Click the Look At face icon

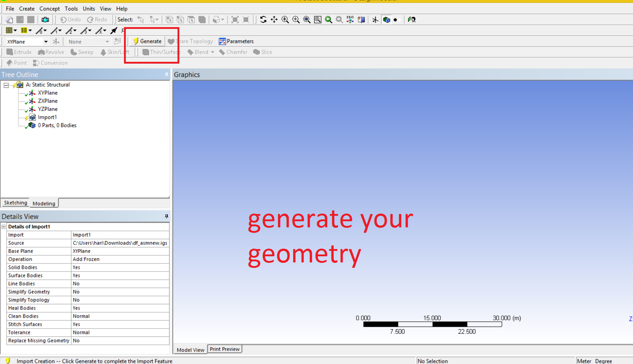coord(361,20)
